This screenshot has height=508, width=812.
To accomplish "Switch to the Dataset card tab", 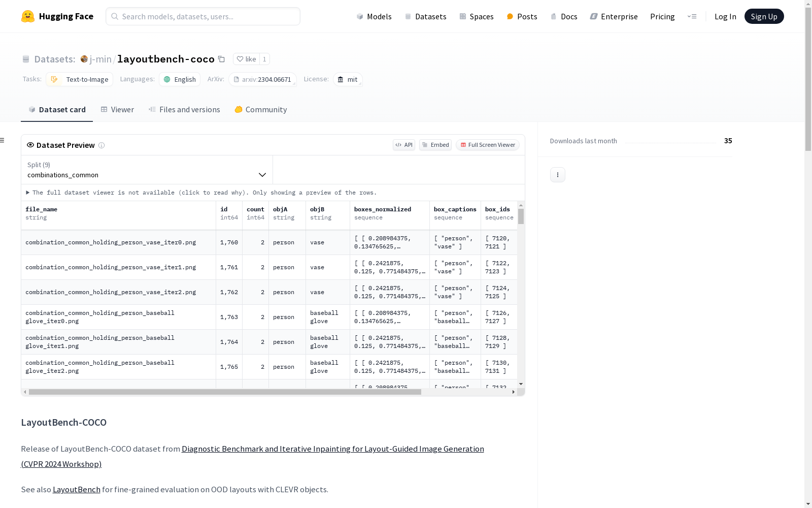I will point(57,110).
